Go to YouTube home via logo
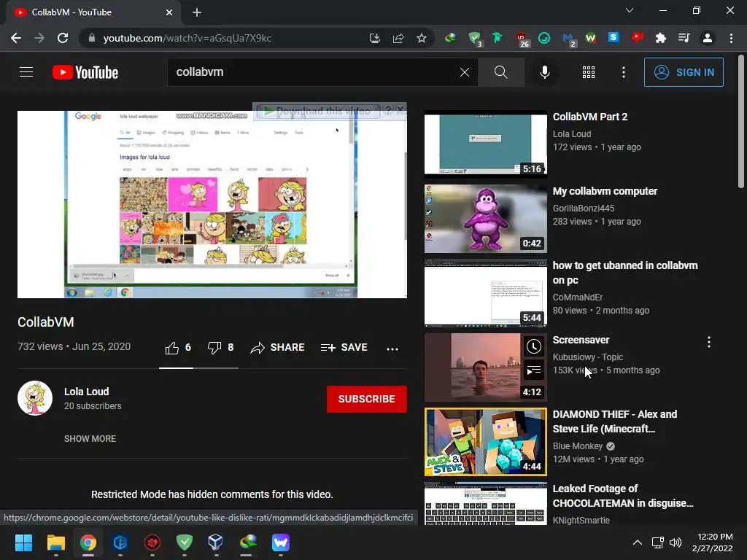Viewport: 747px width, 560px height. coord(85,72)
